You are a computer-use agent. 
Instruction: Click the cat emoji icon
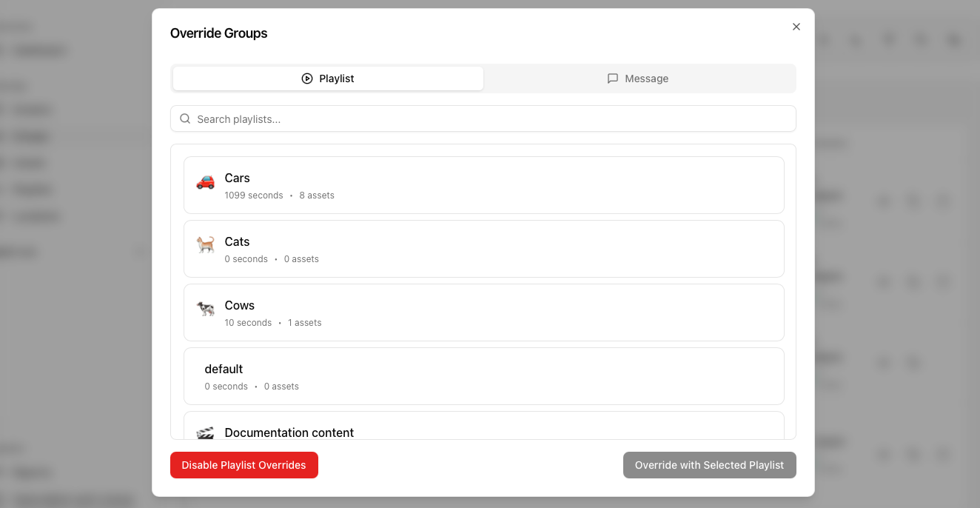pos(205,245)
